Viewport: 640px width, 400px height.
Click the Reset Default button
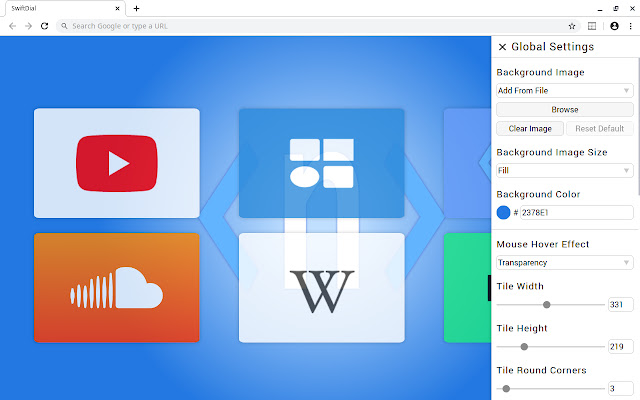tap(599, 129)
